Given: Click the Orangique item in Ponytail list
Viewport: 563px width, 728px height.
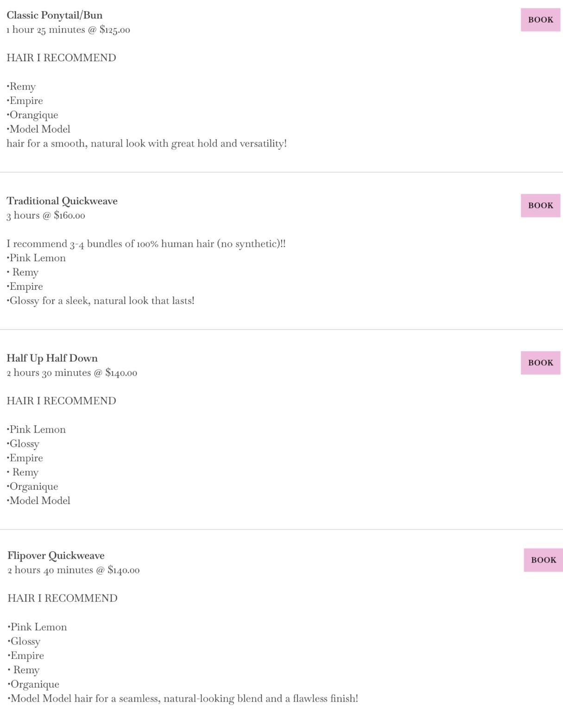Looking at the screenshot, I should pyautogui.click(x=33, y=115).
